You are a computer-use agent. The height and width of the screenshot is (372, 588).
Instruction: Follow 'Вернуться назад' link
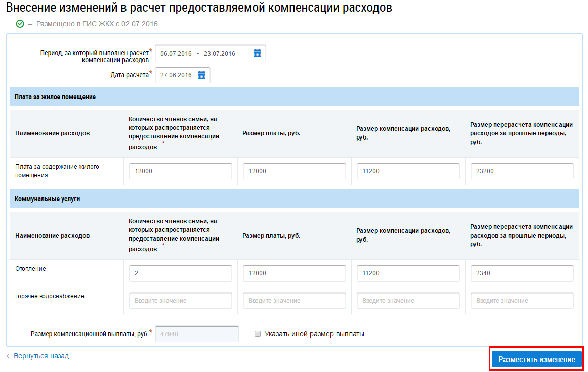41,356
